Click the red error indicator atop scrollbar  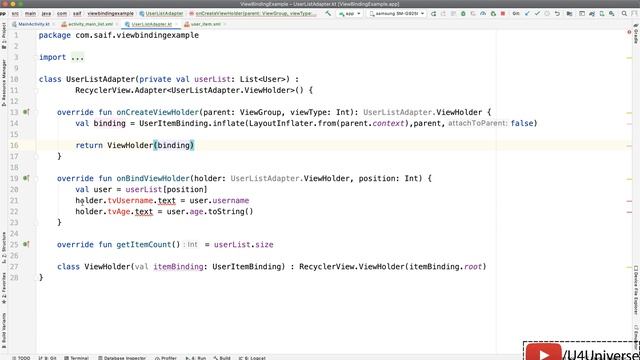point(629,32)
